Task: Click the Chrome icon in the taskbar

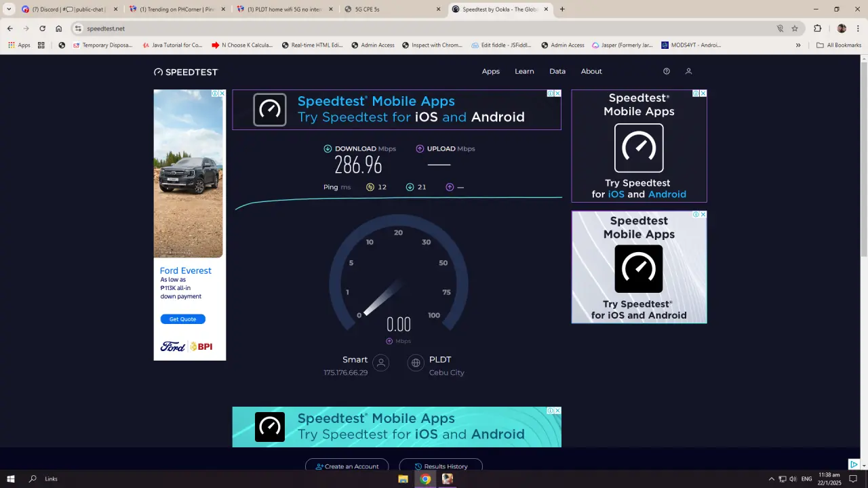Action: pyautogui.click(x=425, y=479)
